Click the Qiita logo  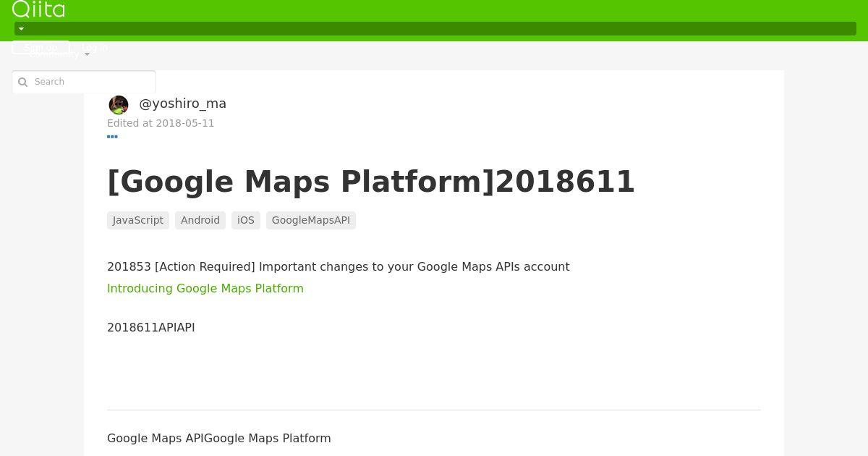click(x=38, y=9)
